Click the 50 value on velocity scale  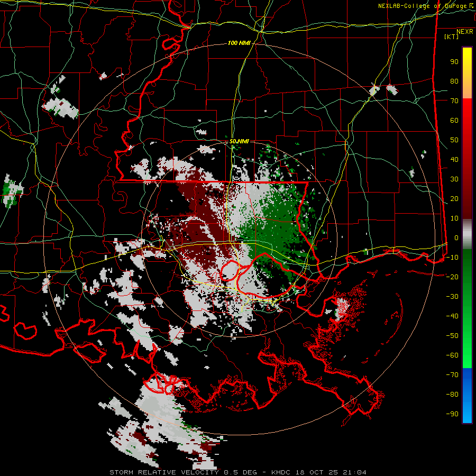(x=454, y=140)
